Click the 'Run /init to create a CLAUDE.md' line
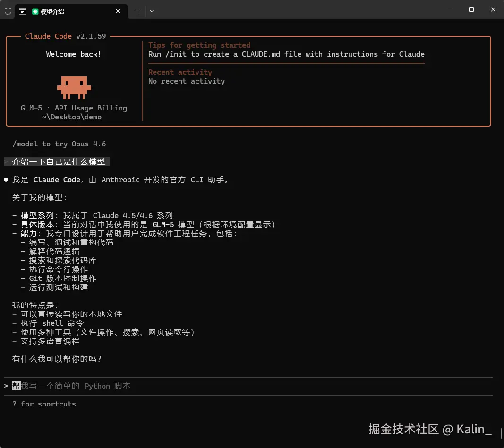 (286, 54)
